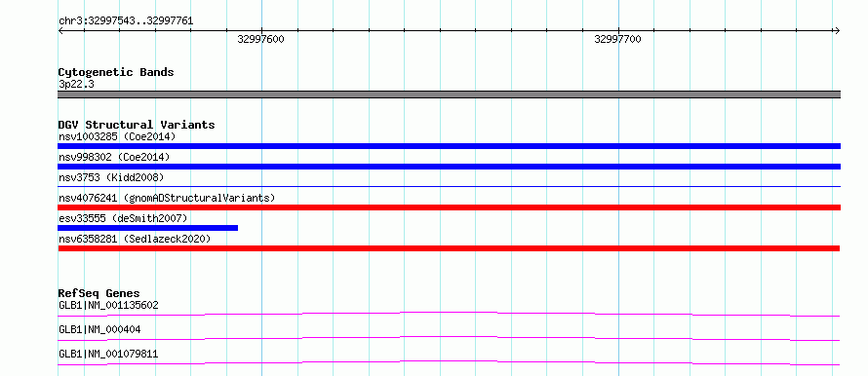Open the GLB1|NM_001135602 transcript label
This screenshot has height=376, width=868.
[x=108, y=305]
